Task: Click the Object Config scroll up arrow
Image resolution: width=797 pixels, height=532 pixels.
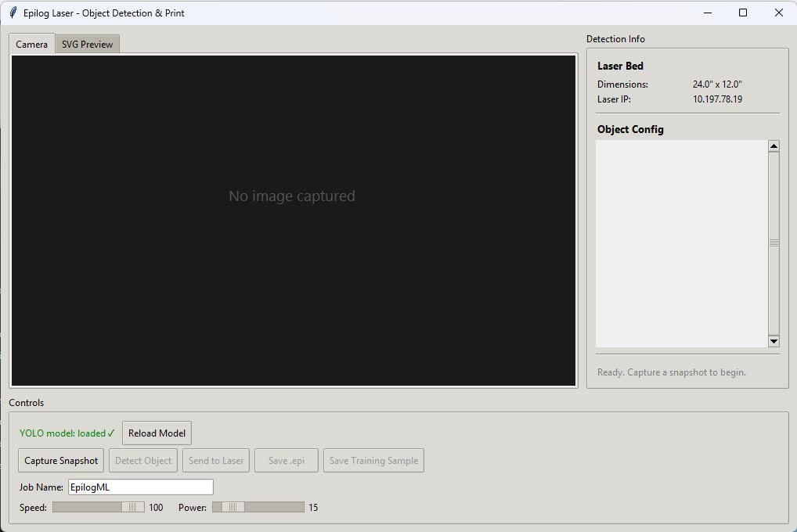Action: tap(774, 146)
